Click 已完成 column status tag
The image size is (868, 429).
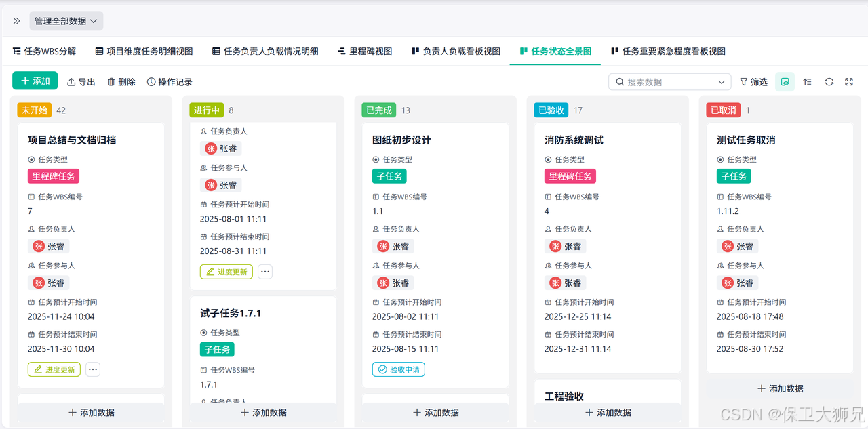point(379,110)
